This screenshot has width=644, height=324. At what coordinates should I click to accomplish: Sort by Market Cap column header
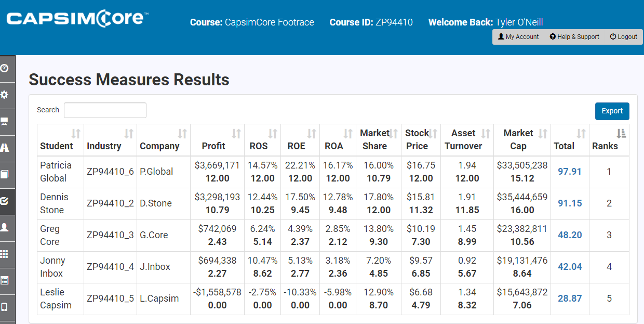point(522,140)
